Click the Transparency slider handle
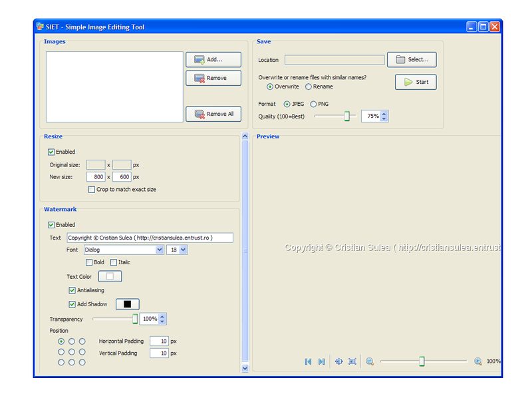The image size is (532, 408). [135, 319]
